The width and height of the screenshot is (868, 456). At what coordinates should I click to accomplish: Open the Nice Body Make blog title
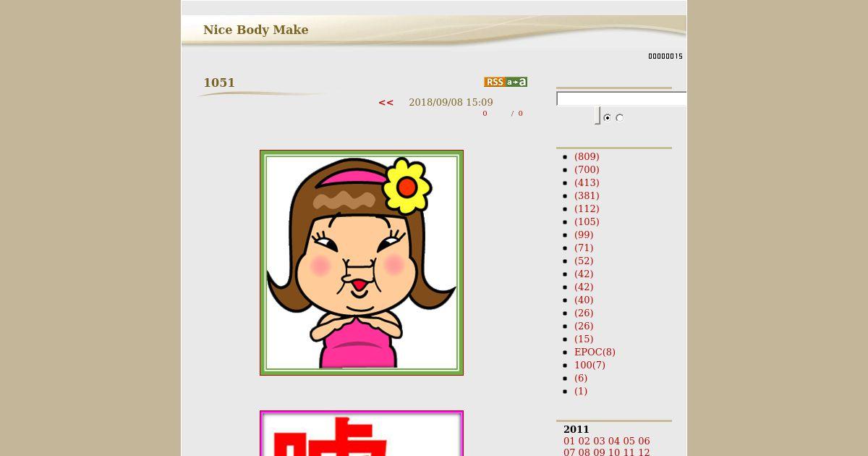[256, 30]
